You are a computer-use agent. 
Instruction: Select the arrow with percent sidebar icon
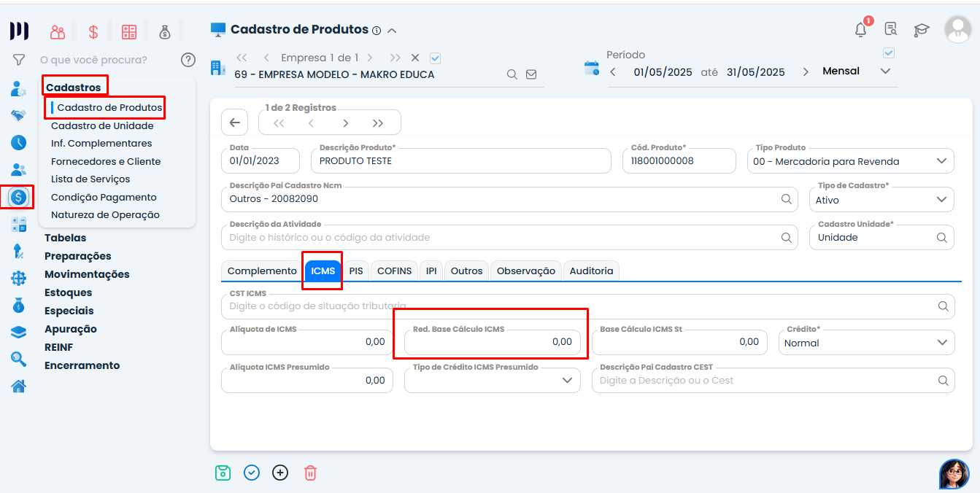point(19,252)
